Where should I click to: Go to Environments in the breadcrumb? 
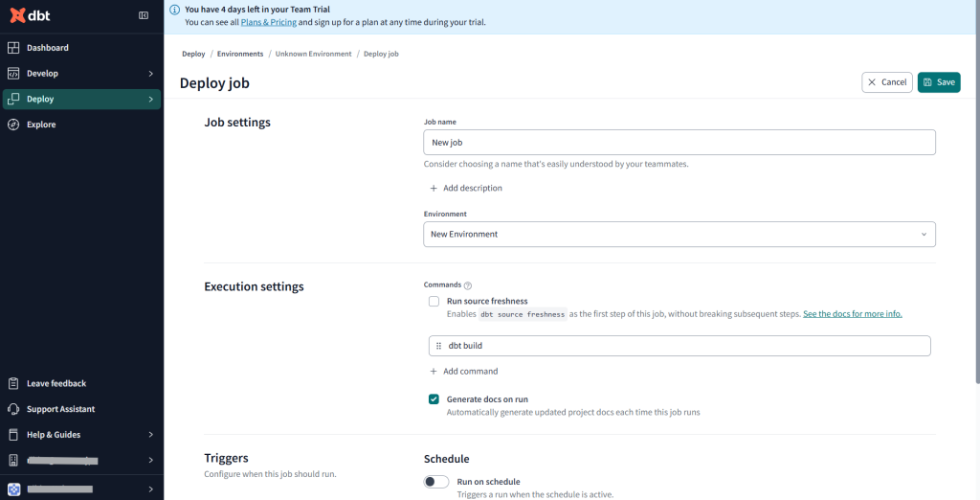[240, 54]
